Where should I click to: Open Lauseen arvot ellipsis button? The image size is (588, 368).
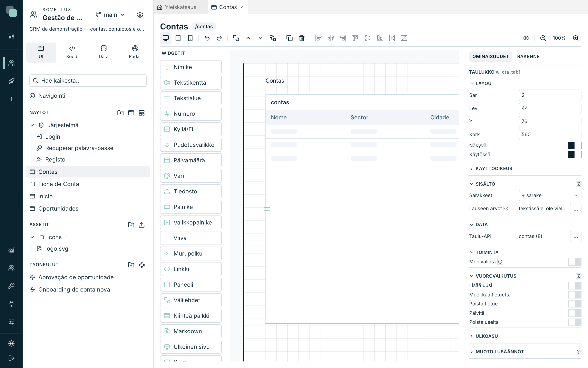pyautogui.click(x=576, y=209)
